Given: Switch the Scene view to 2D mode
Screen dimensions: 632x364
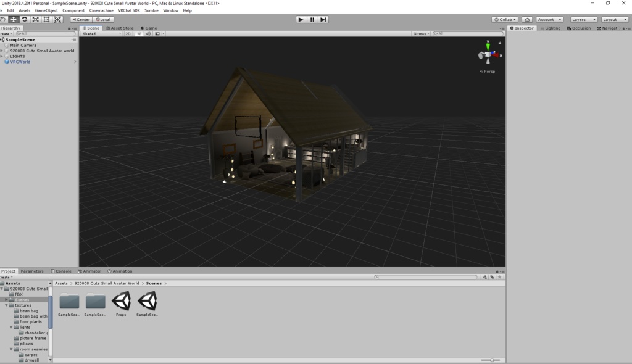Looking at the screenshot, I should (x=127, y=34).
